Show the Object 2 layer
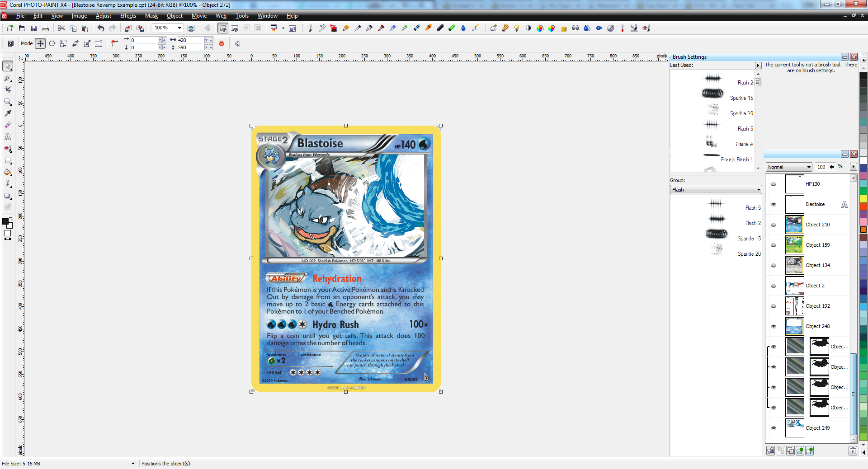This screenshot has height=469, width=868. click(x=774, y=286)
